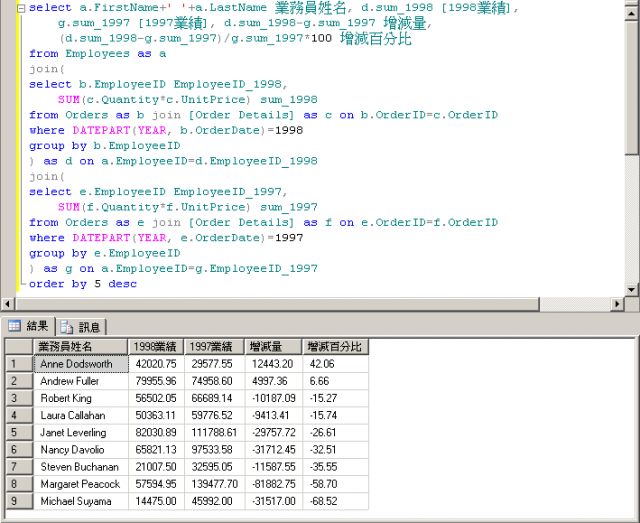Click the 74958.60 value cell

coord(215,381)
